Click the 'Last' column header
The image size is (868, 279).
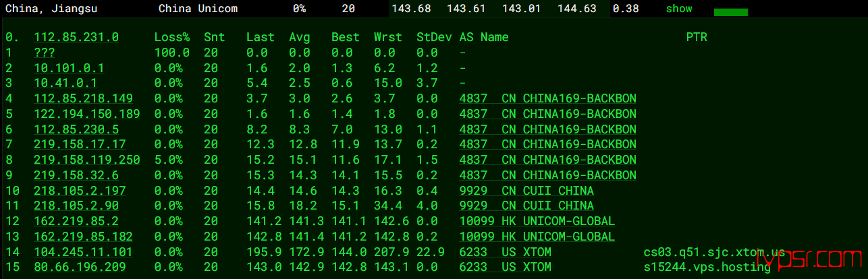(261, 37)
